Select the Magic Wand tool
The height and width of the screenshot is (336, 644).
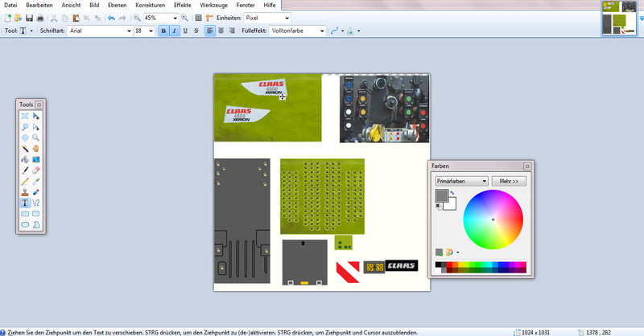point(25,149)
